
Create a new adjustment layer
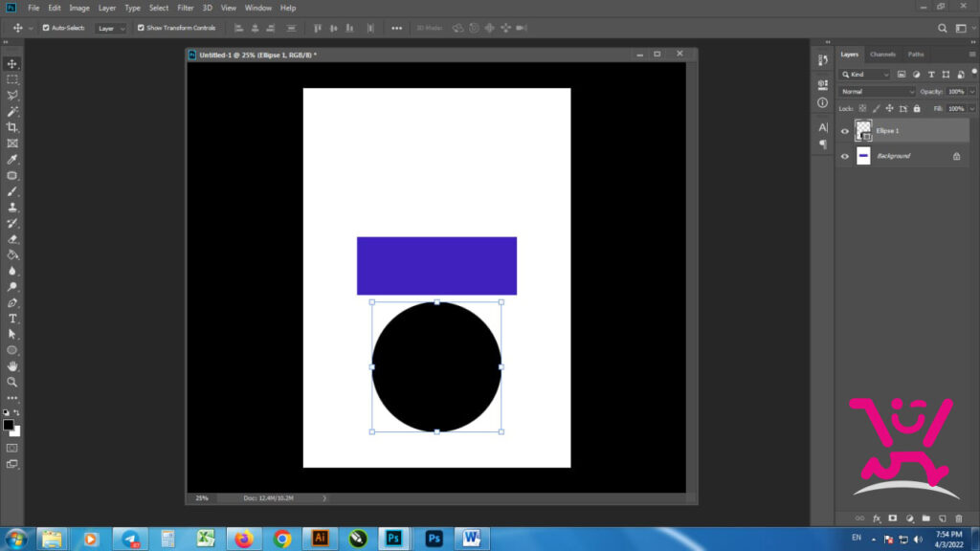coord(909,518)
